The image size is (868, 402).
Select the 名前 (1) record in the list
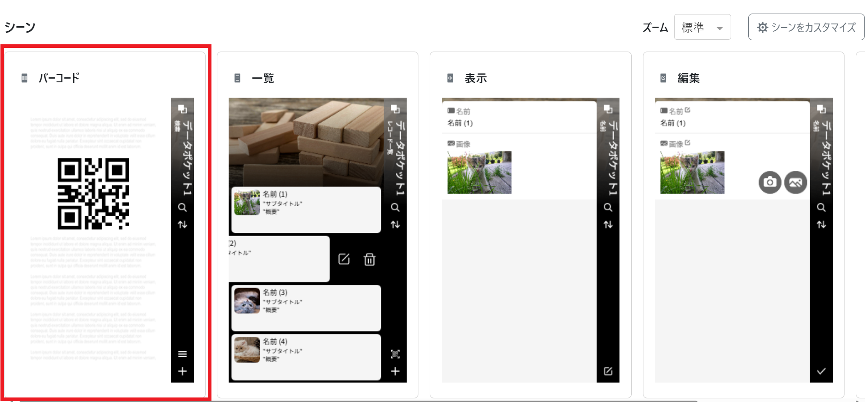click(306, 210)
